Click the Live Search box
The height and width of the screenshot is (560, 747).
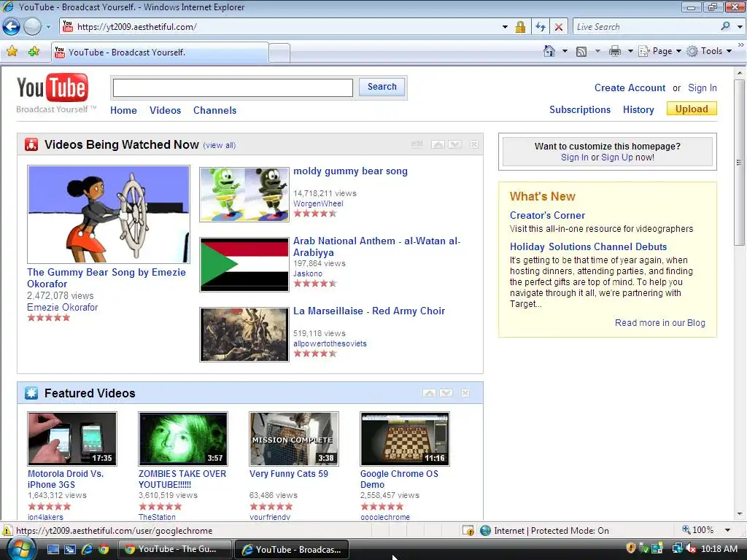(646, 27)
